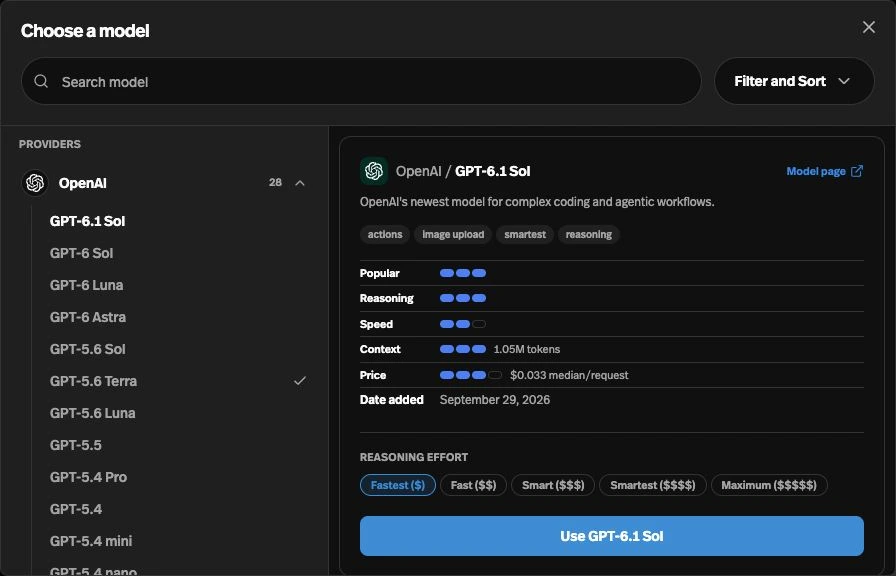The image size is (896, 576).
Task: Click the September 29, 2026 date
Action: pyautogui.click(x=495, y=400)
